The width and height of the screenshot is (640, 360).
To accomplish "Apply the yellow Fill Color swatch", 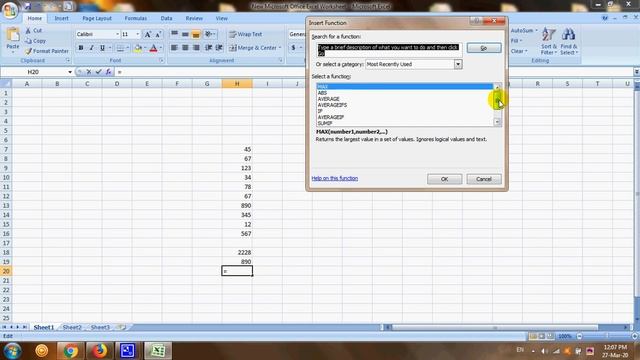I will point(138,48).
